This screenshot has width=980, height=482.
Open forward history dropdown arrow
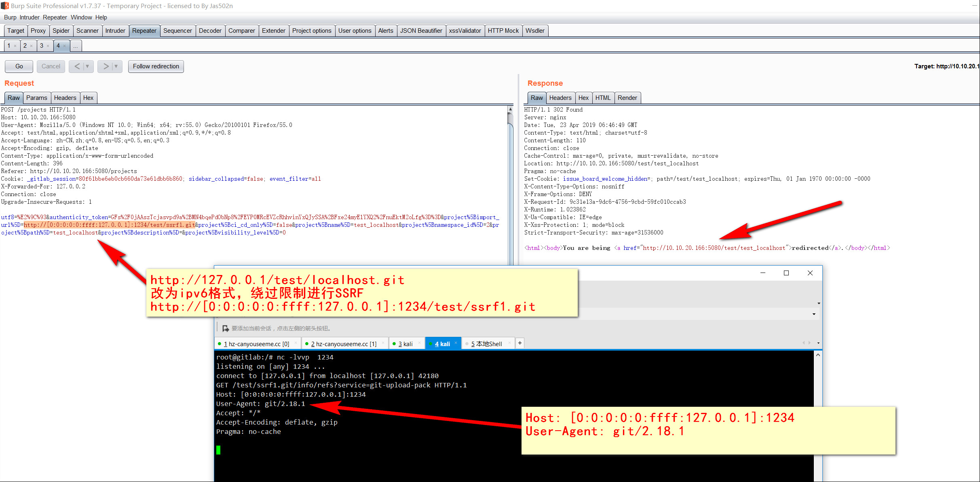116,66
